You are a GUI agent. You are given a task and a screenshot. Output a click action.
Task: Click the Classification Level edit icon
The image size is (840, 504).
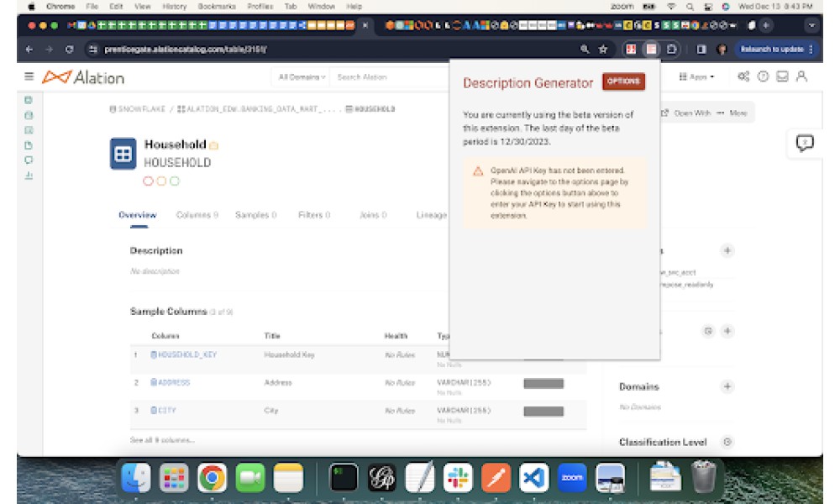click(x=727, y=442)
